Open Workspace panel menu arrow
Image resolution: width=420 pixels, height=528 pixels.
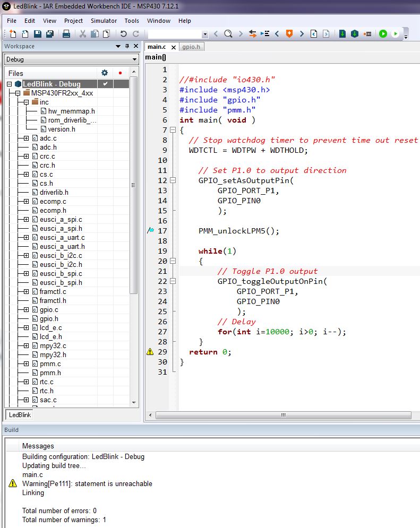tap(118, 46)
